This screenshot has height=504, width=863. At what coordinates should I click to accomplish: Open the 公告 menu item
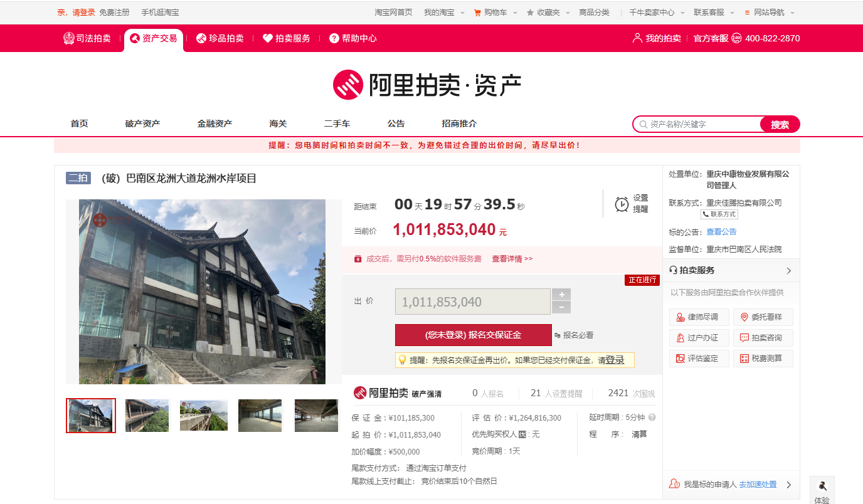coord(396,123)
